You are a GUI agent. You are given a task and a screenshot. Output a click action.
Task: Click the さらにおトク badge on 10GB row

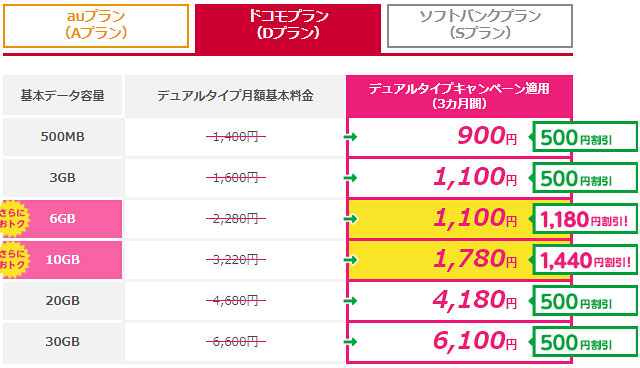point(13,259)
